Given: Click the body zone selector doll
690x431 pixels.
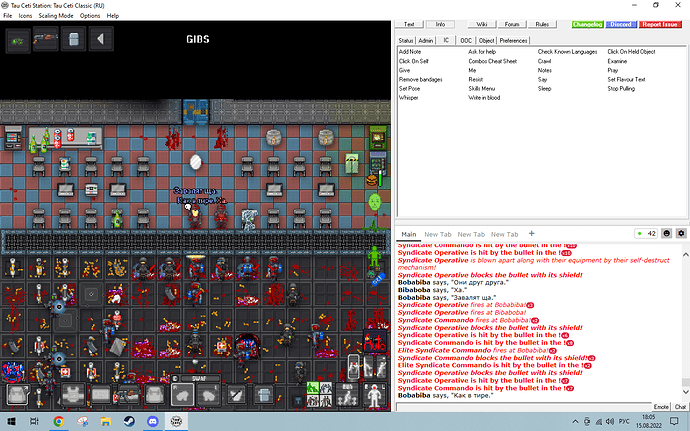Looking at the screenshot, I should click(x=374, y=394).
